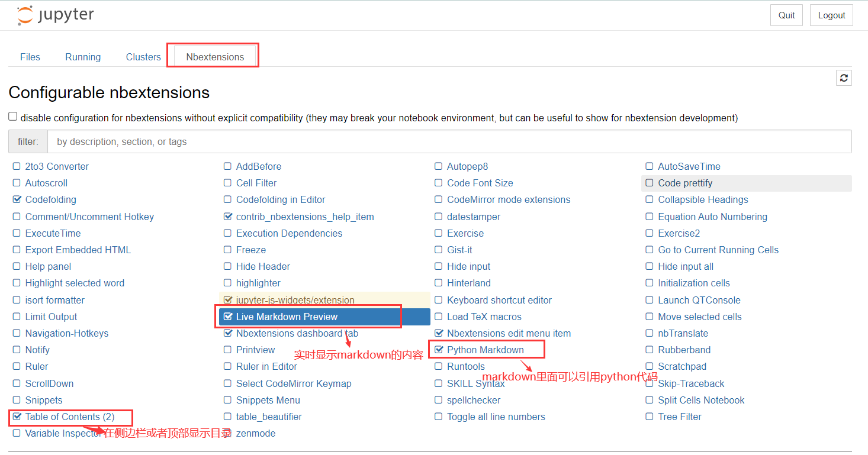Go to the Clusters tab

[143, 57]
